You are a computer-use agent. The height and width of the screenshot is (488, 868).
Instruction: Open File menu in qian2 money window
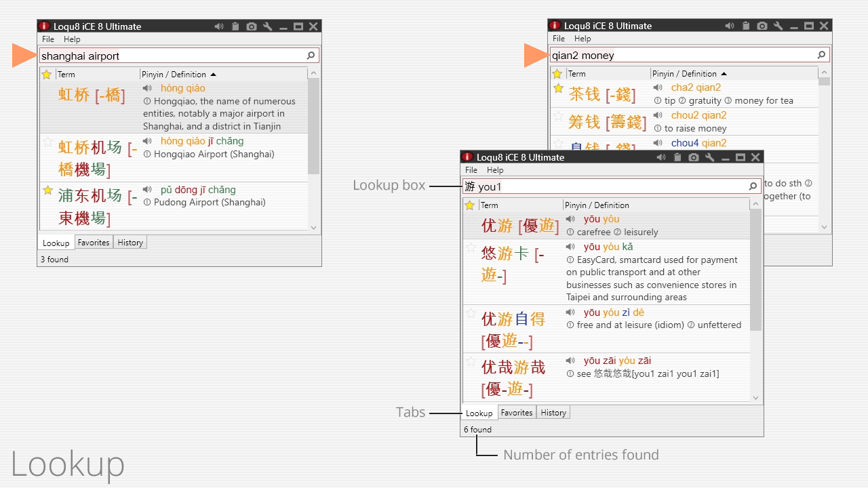[559, 39]
